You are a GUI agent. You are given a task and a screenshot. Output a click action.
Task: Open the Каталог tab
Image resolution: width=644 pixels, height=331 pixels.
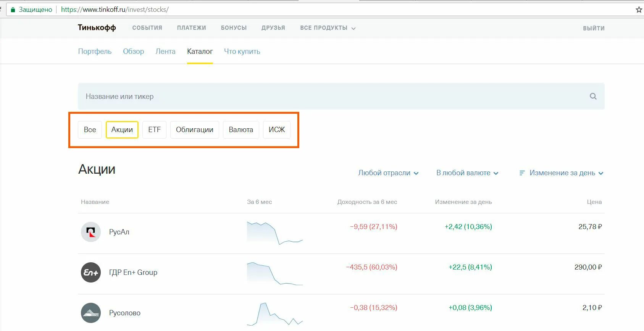point(200,51)
